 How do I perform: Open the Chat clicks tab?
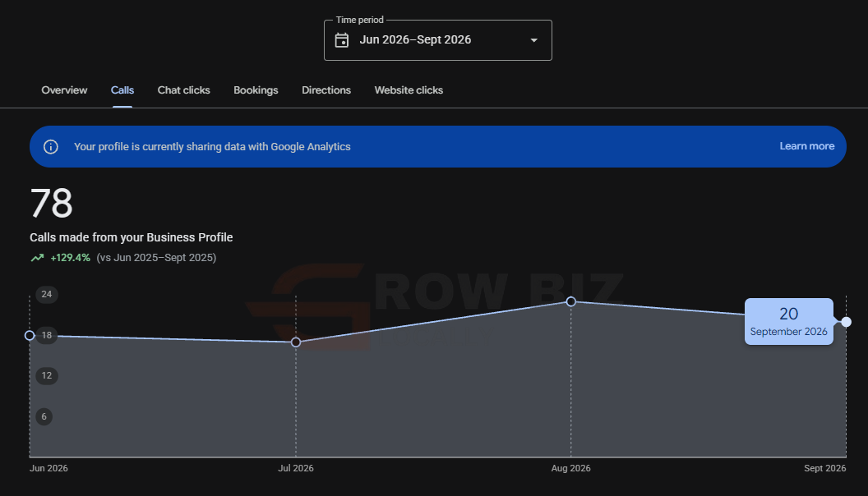tap(184, 90)
